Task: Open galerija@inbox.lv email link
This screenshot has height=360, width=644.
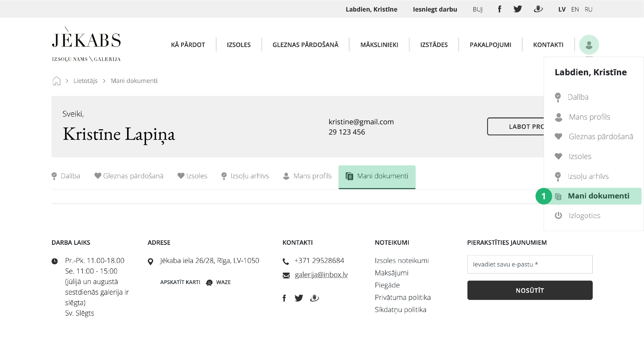Action: pyautogui.click(x=321, y=275)
